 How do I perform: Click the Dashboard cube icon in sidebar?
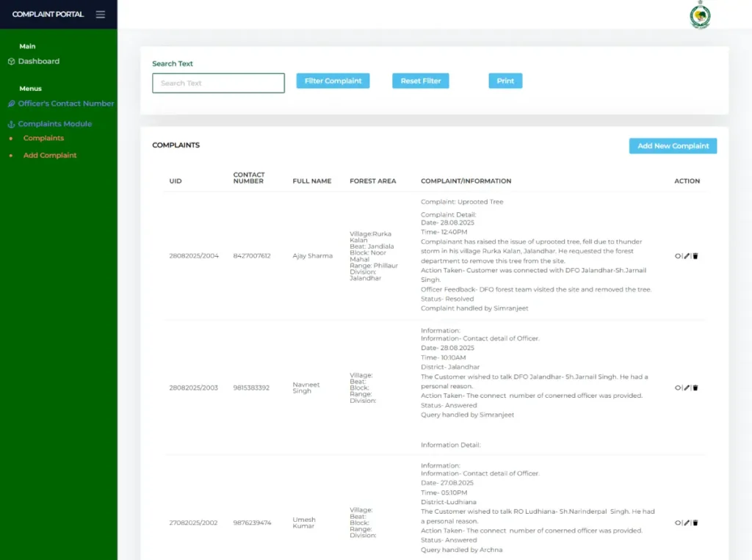(x=11, y=62)
